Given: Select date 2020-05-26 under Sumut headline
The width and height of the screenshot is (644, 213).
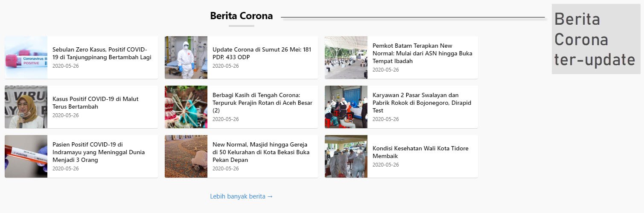Looking at the screenshot, I should point(226,66).
